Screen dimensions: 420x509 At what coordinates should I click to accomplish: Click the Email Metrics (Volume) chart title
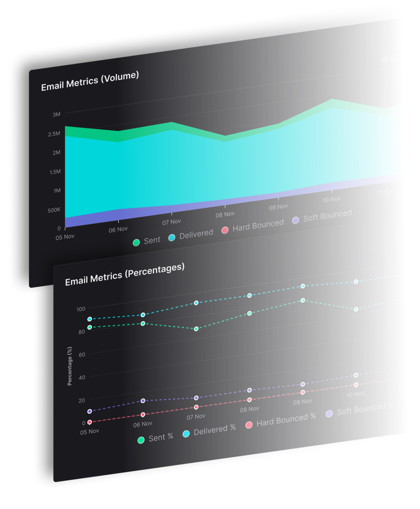pos(90,81)
